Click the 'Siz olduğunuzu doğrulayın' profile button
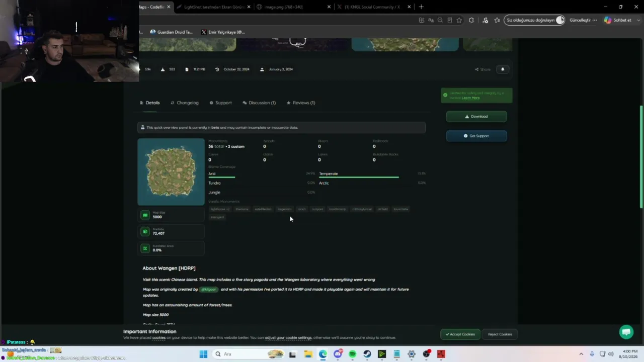644x362 pixels. click(535, 20)
